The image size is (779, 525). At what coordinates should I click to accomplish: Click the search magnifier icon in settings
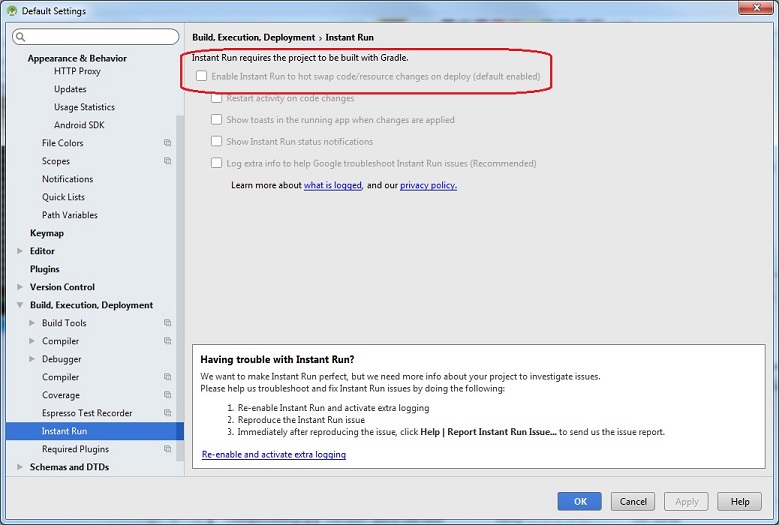[x=20, y=37]
